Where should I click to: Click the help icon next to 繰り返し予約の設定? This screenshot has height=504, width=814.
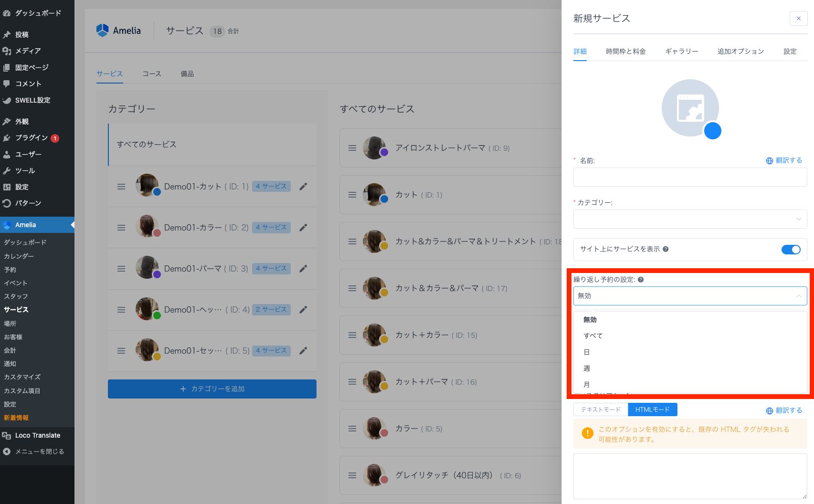641,280
